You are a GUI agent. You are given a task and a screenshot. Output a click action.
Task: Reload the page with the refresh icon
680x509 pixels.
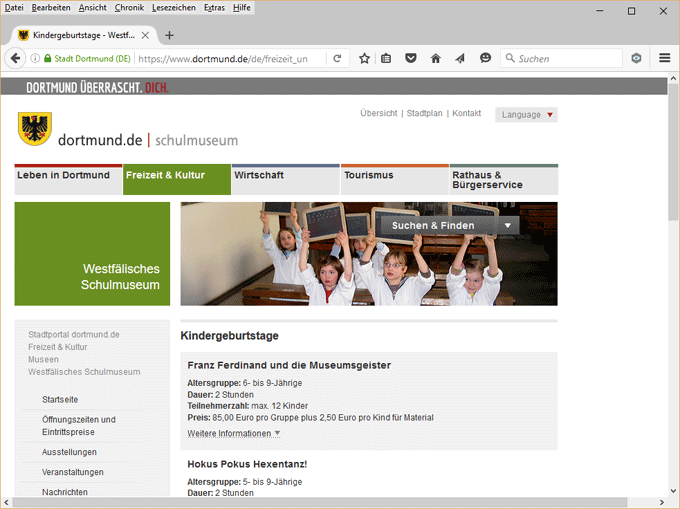(337, 58)
